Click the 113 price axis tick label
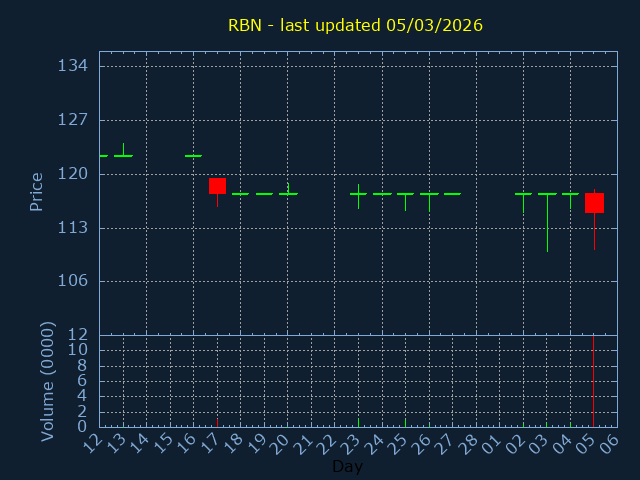 click(x=73, y=227)
